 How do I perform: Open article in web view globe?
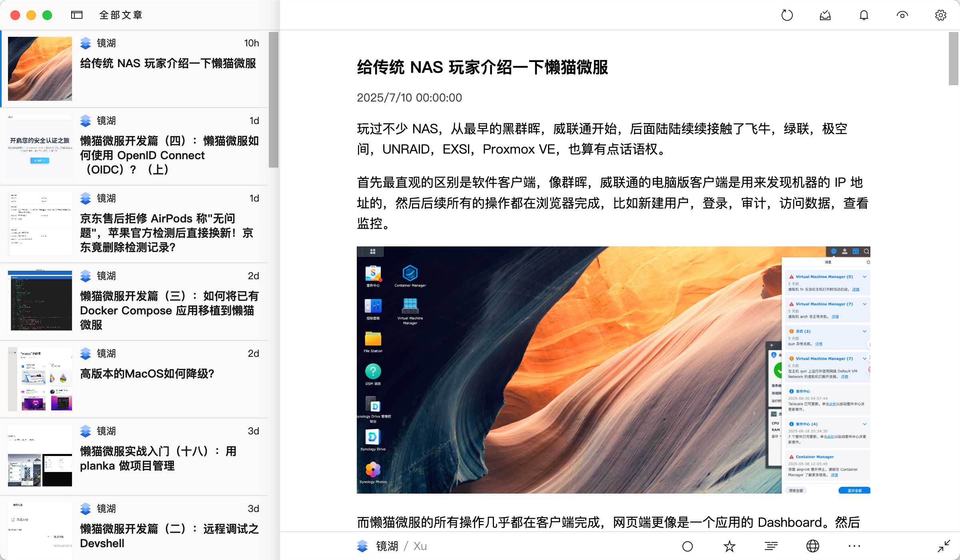tap(812, 546)
